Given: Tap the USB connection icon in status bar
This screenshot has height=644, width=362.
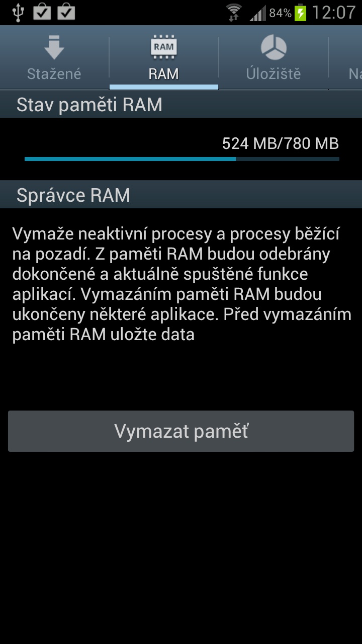Looking at the screenshot, I should (x=18, y=13).
